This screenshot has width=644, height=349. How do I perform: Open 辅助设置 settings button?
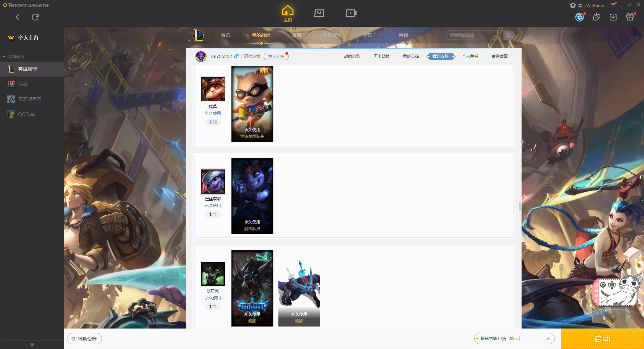coord(85,339)
